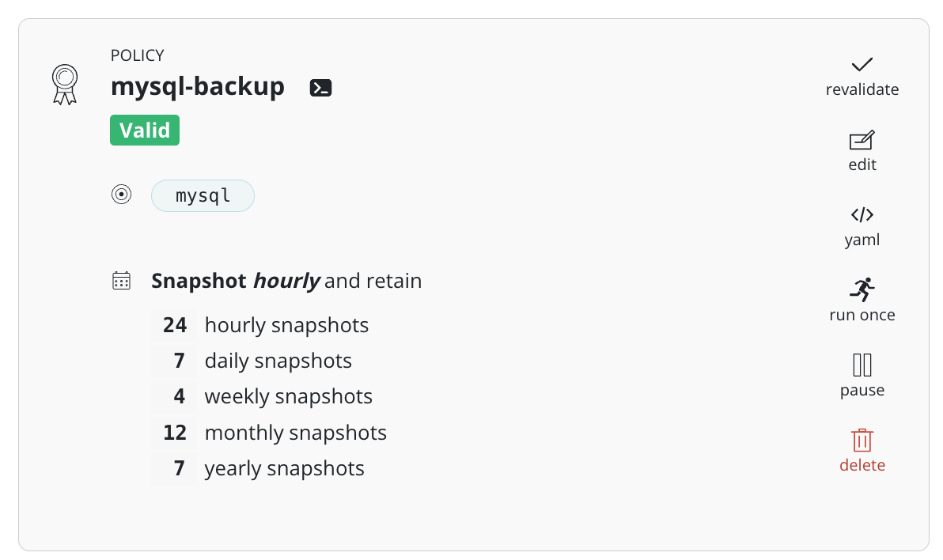Click the mysql-backup policy title
Screen dimensions: 943x560
[x=198, y=86]
